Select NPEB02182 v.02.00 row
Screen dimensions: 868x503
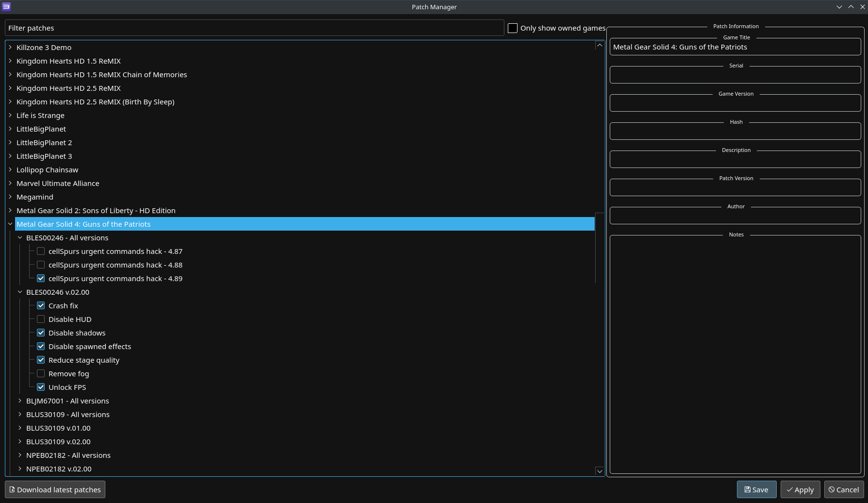[310, 469]
